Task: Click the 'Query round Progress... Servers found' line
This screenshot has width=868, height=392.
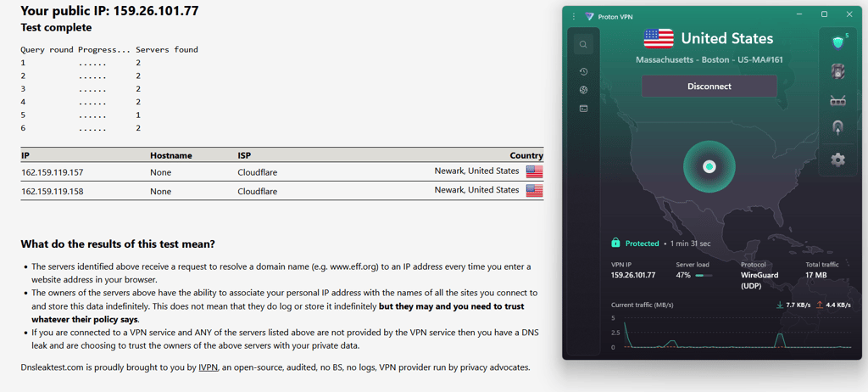Action: tap(109, 49)
